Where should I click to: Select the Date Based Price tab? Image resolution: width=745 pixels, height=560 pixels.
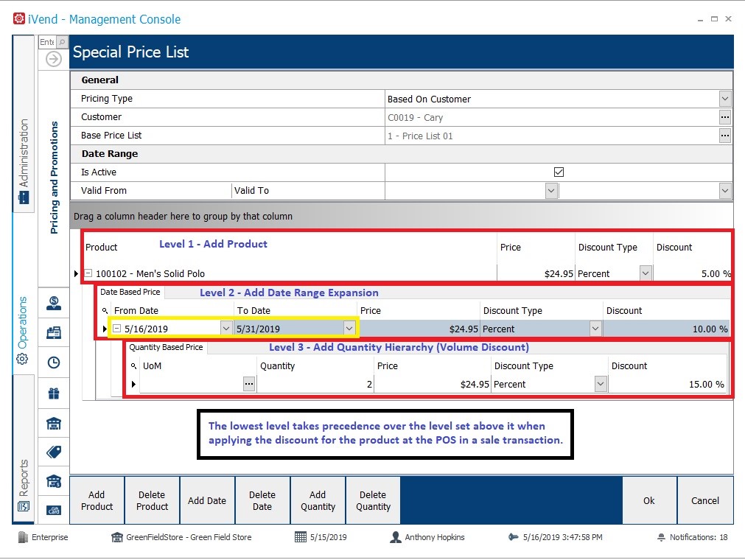point(130,292)
